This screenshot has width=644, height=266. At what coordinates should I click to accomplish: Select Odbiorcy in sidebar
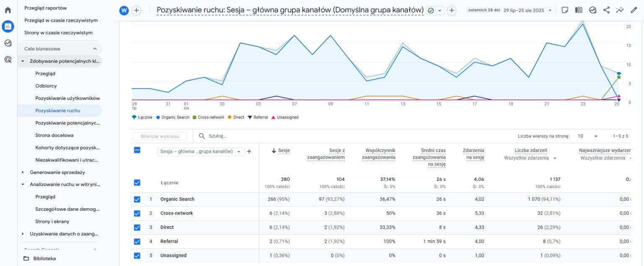46,86
